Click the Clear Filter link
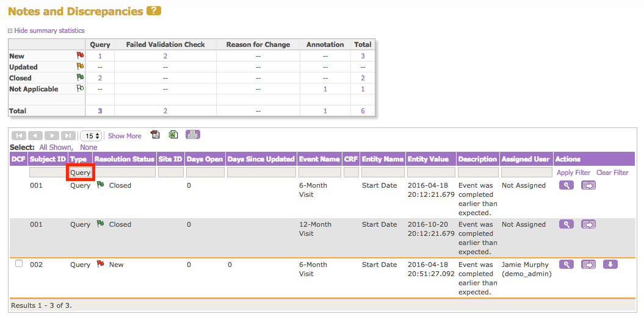The image size is (644, 320). 612,172
